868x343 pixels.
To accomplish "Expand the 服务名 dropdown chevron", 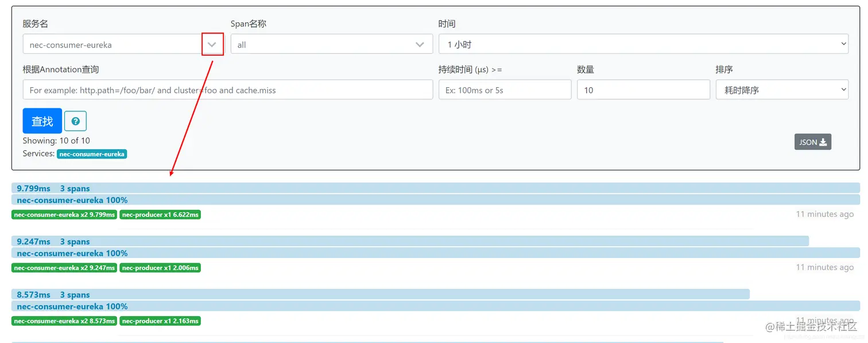I will (x=212, y=44).
